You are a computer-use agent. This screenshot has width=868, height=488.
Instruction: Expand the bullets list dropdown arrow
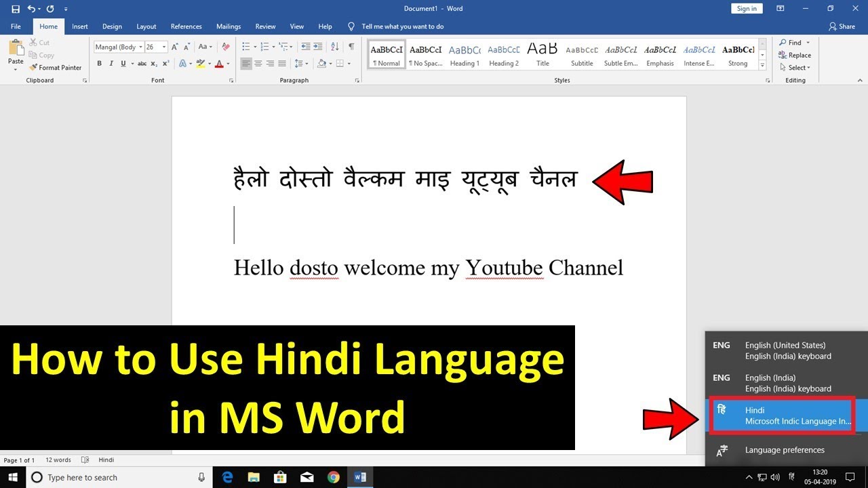[x=254, y=47]
